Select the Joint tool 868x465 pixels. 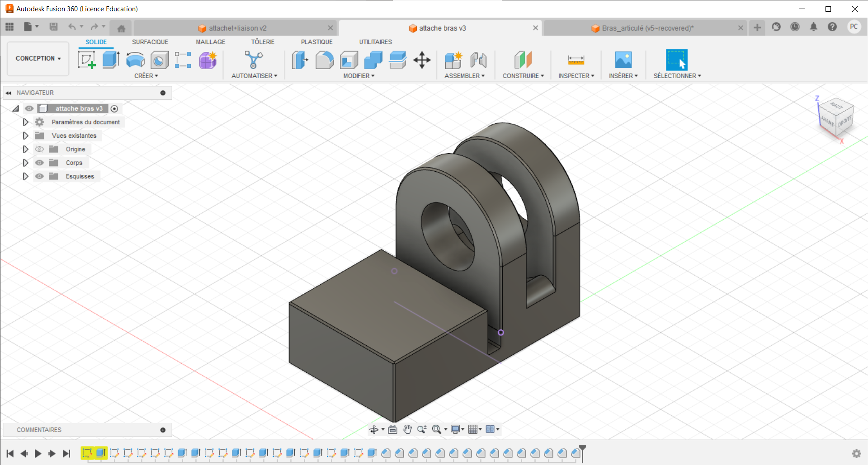pyautogui.click(x=478, y=60)
